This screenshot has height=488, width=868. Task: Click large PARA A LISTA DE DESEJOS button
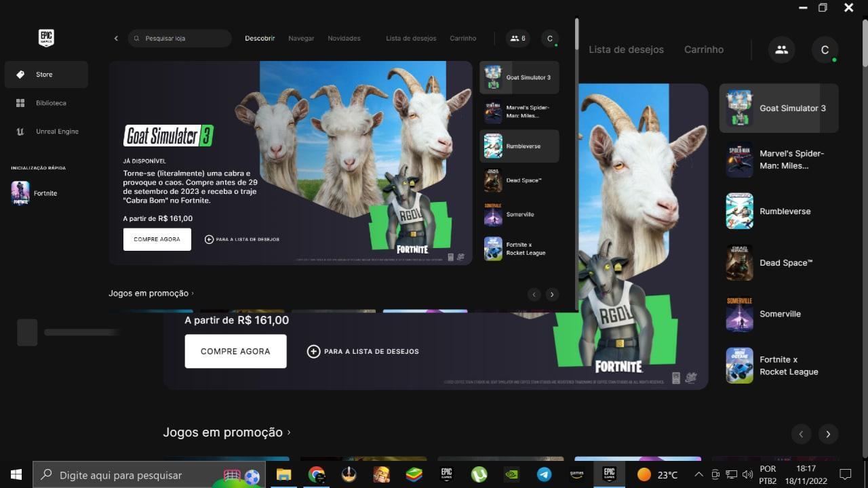point(363,351)
